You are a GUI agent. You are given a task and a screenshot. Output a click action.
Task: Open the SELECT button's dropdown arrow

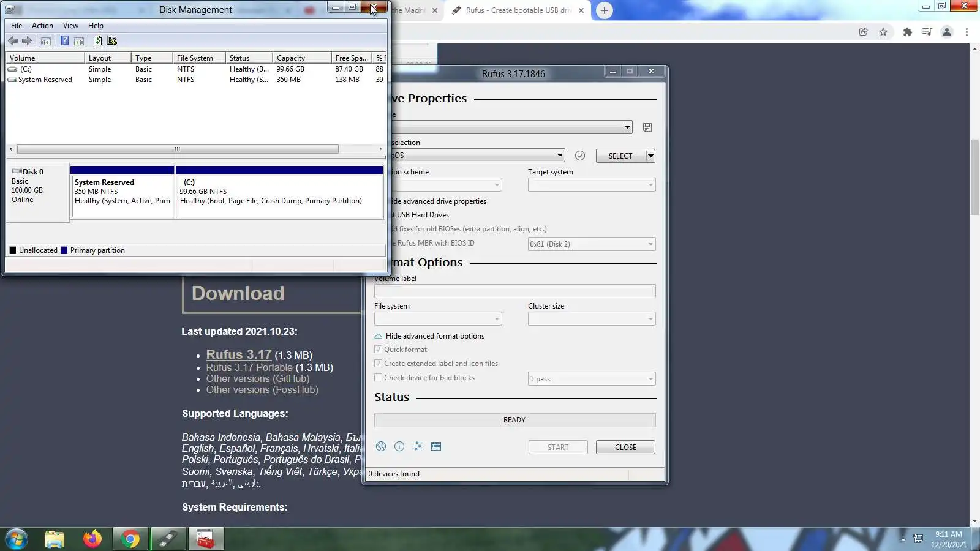pos(650,156)
